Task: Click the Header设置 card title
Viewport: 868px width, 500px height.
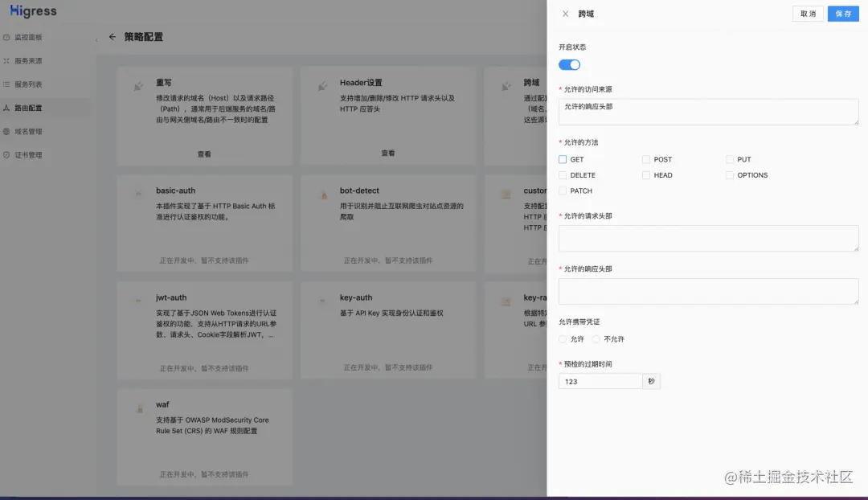Action: tap(361, 83)
